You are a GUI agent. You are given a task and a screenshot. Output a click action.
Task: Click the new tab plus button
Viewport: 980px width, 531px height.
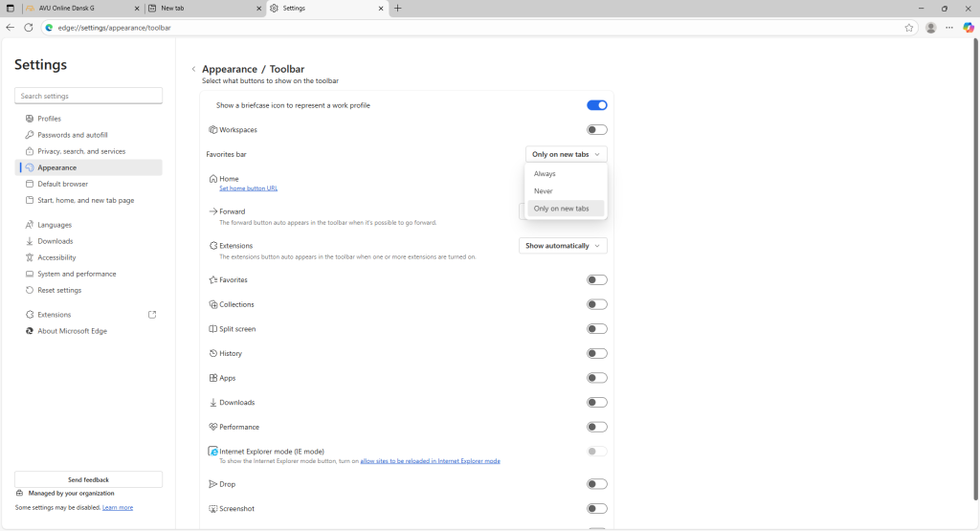(x=398, y=8)
